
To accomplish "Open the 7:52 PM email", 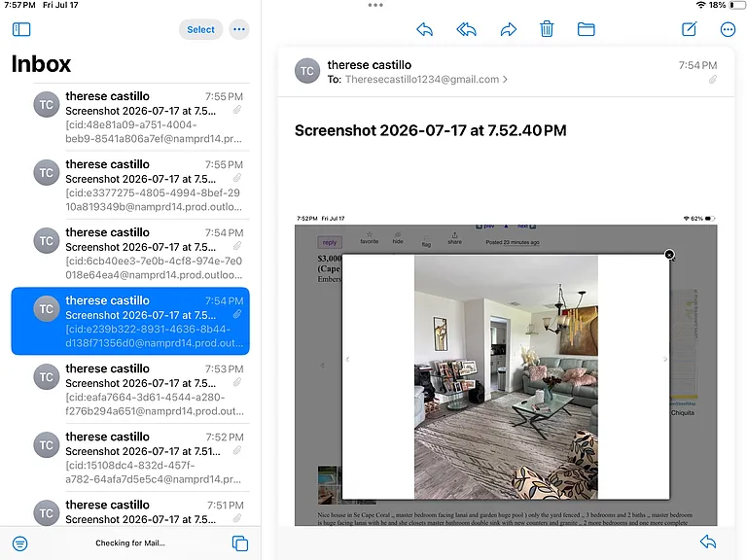I will (x=130, y=458).
